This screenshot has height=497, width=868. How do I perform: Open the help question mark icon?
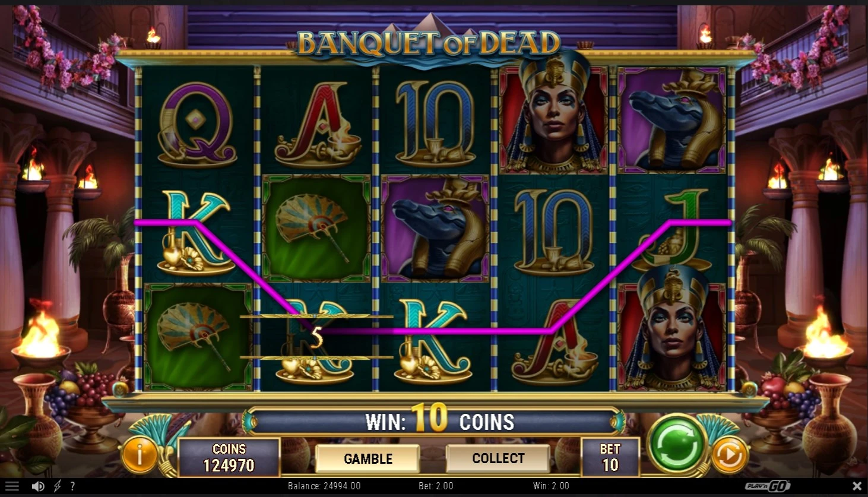(x=72, y=486)
